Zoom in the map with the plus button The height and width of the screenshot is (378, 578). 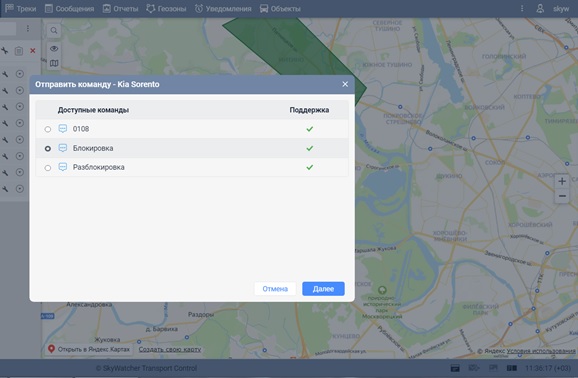pyautogui.click(x=562, y=181)
